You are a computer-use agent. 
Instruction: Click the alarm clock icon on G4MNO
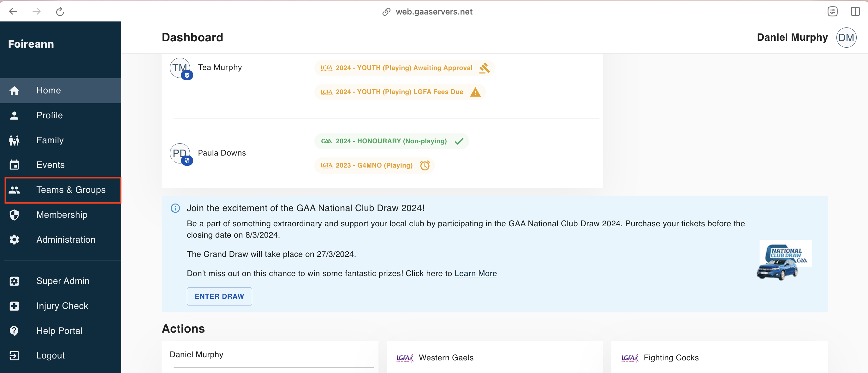click(x=425, y=165)
